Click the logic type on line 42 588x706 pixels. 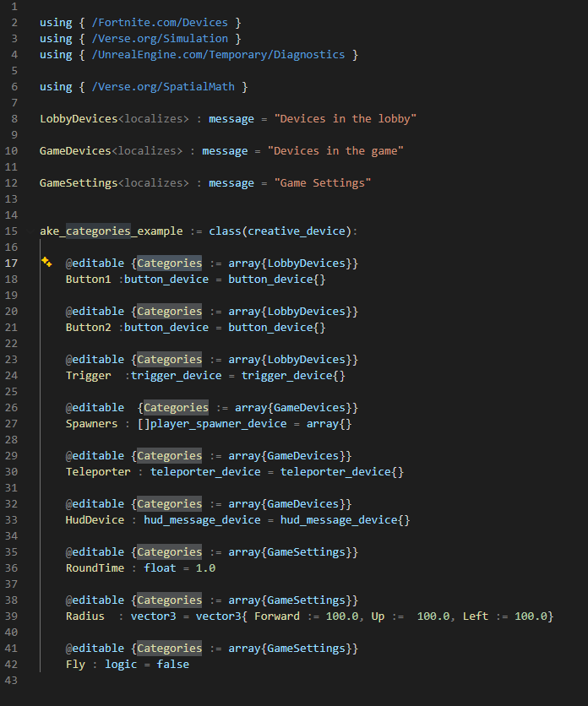(x=121, y=665)
